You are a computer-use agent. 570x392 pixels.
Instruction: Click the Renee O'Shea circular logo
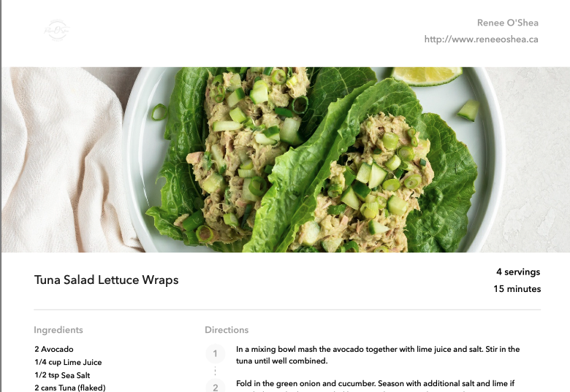pyautogui.click(x=57, y=30)
